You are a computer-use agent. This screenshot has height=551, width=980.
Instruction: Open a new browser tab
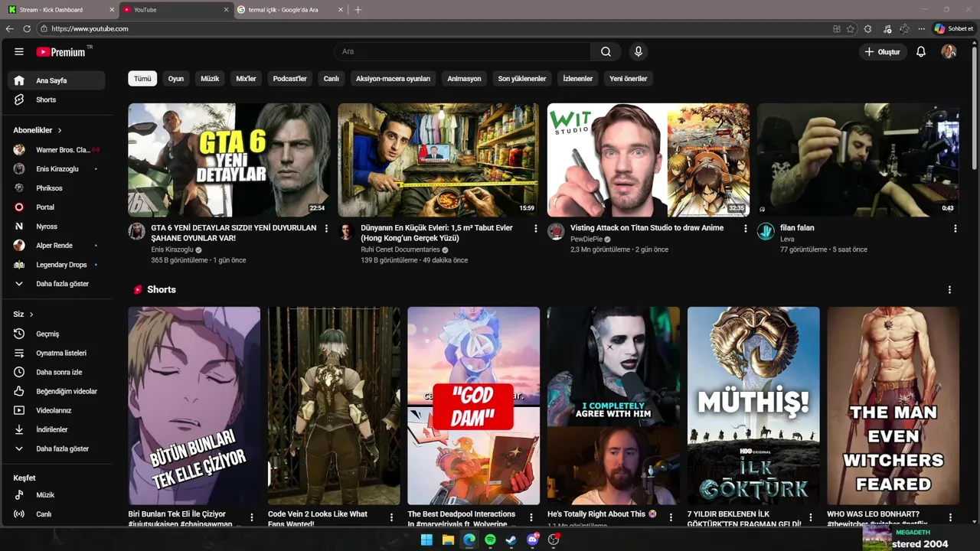(358, 10)
